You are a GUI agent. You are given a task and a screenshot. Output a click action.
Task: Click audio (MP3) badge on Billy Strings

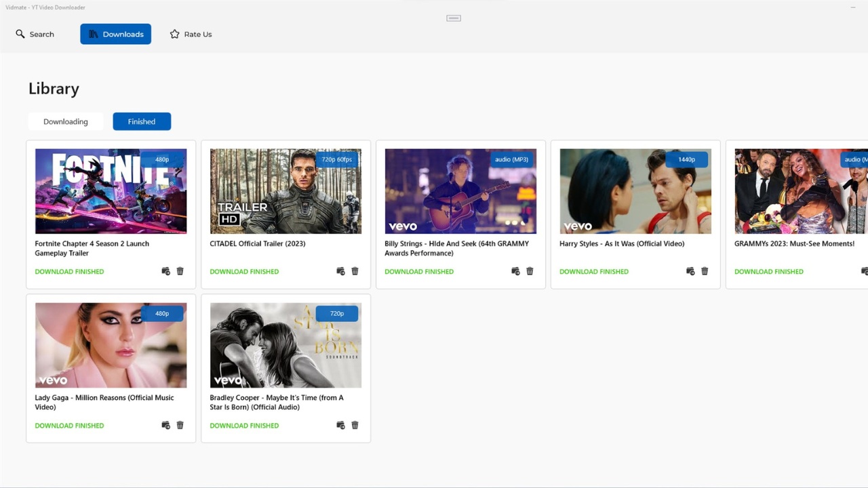[x=512, y=159]
